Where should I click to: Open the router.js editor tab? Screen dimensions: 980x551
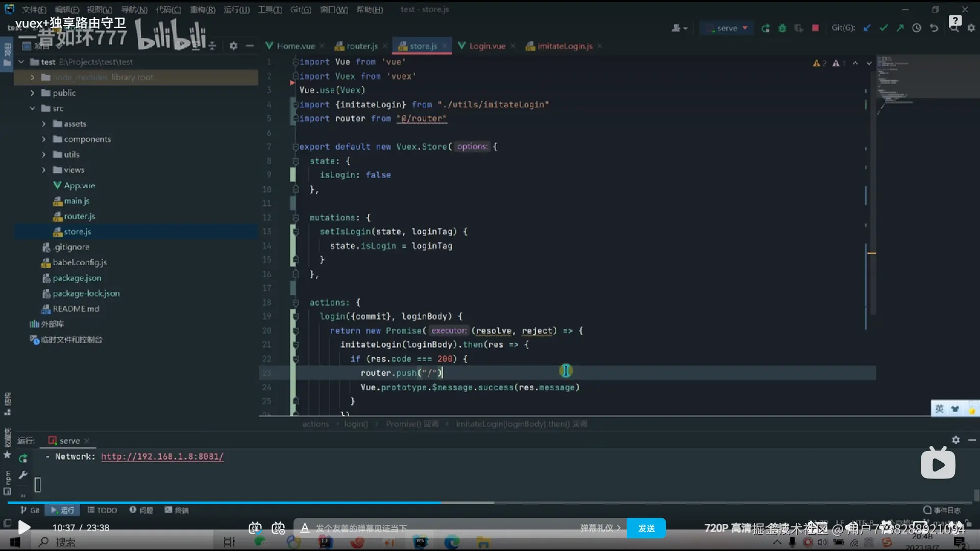coord(361,46)
